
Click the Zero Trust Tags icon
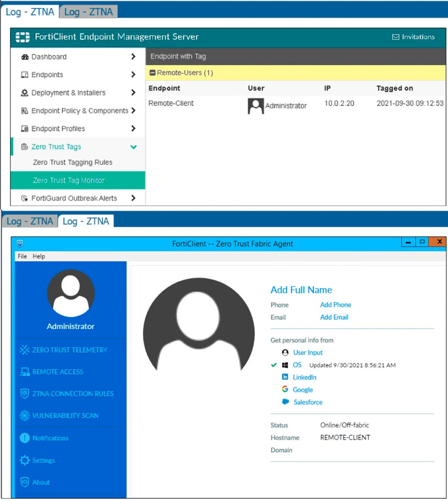25,147
